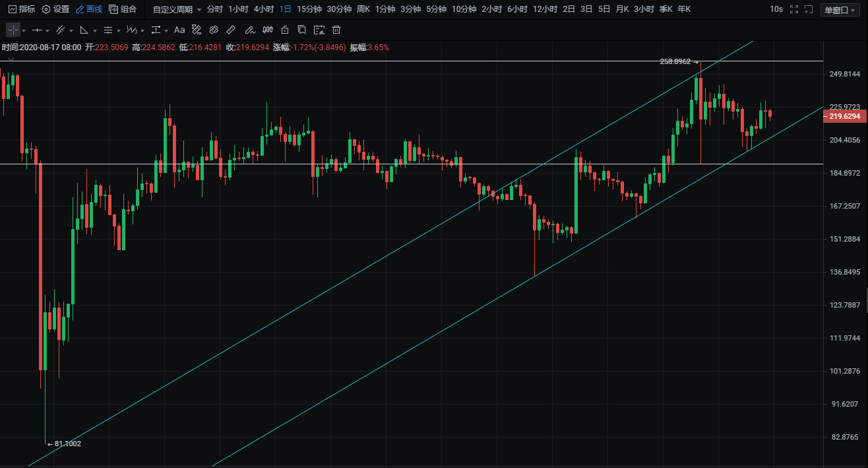Click the trash icon to delete drawings
The image size is (868, 468).
click(x=336, y=30)
